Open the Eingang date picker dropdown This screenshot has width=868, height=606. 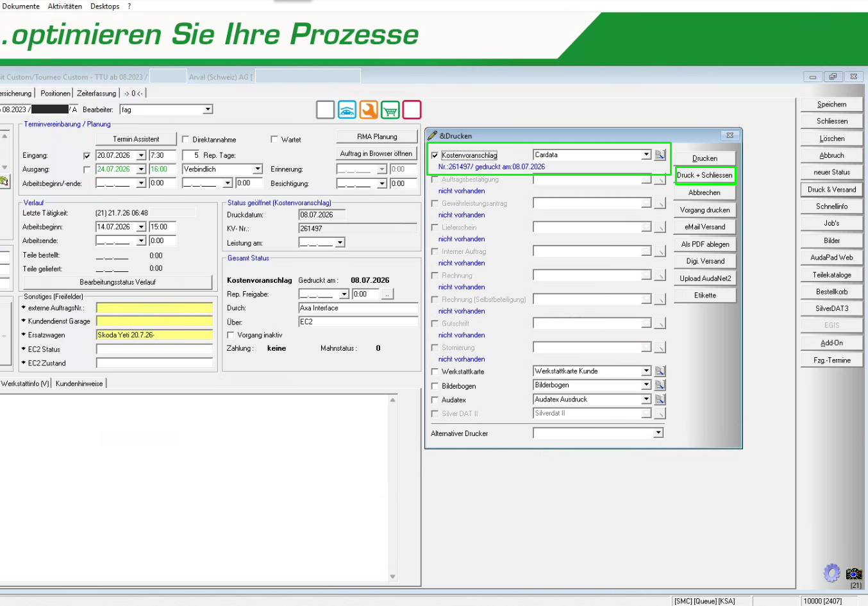point(141,155)
